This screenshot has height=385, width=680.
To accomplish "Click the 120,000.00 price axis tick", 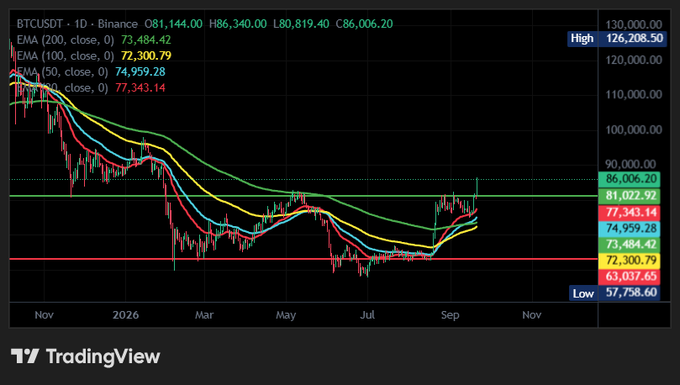I will (x=634, y=59).
